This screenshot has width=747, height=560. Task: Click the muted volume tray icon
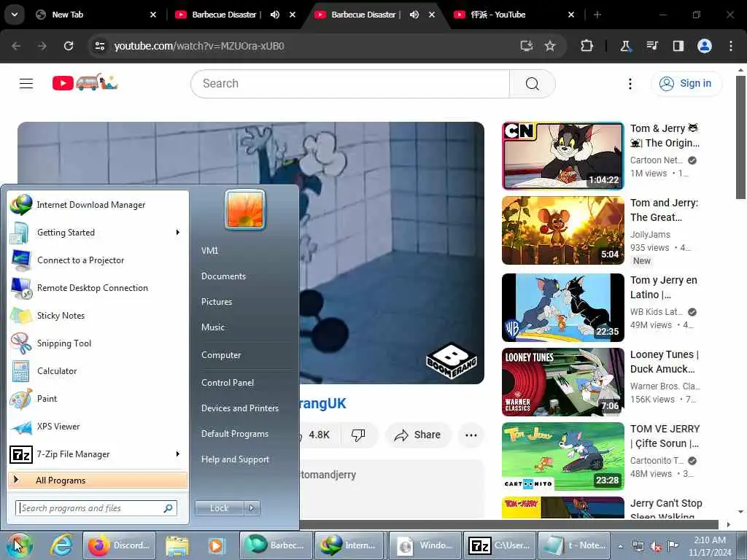click(x=656, y=546)
